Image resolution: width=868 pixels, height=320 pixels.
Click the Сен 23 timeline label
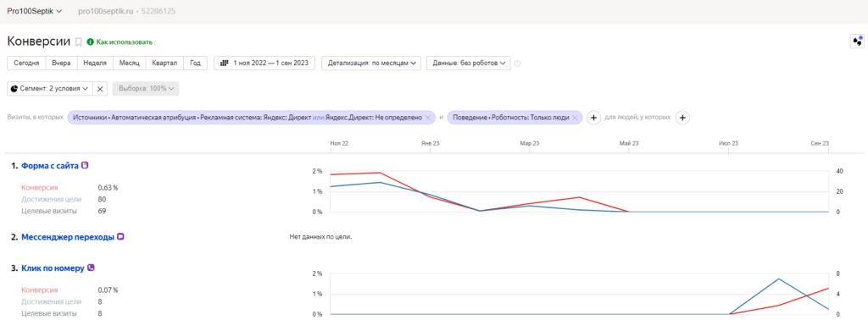coord(820,143)
